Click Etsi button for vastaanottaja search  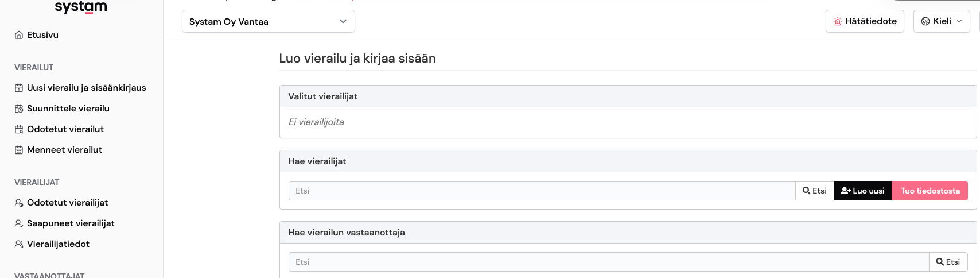948,262
